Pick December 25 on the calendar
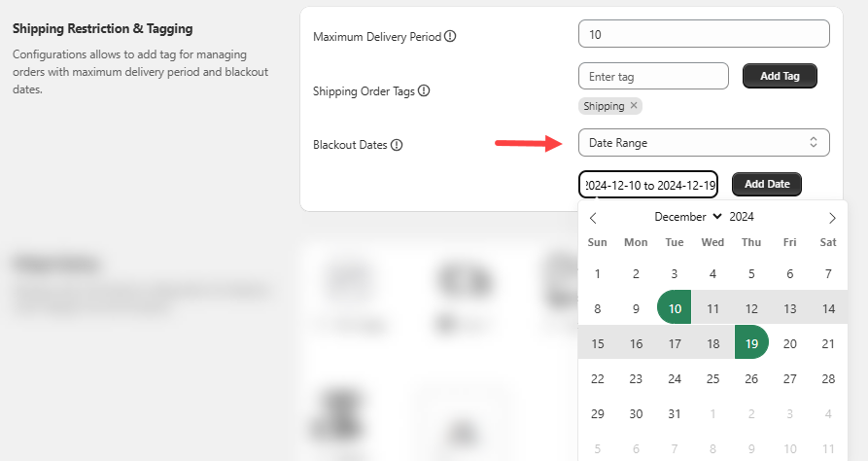The width and height of the screenshot is (868, 461). pos(712,378)
